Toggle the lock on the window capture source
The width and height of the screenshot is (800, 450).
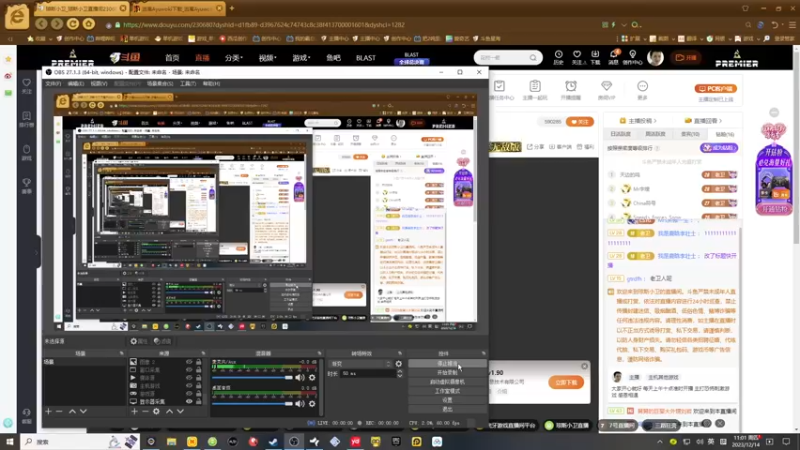pyautogui.click(x=198, y=370)
